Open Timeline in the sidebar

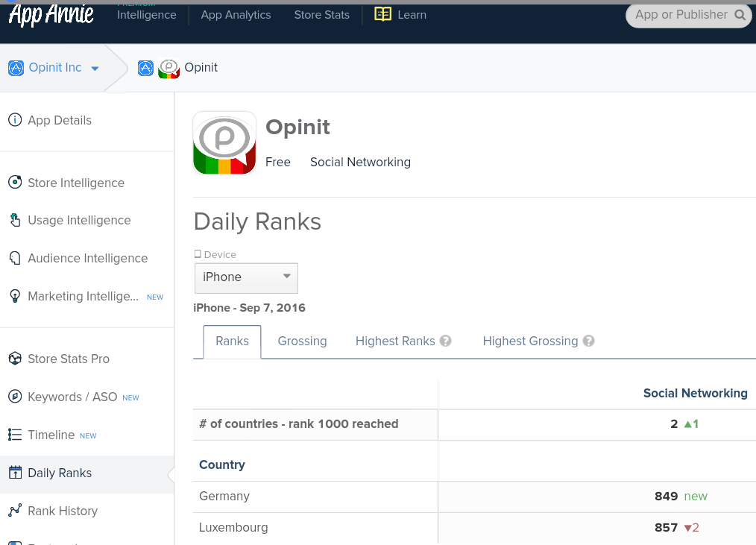tap(51, 435)
